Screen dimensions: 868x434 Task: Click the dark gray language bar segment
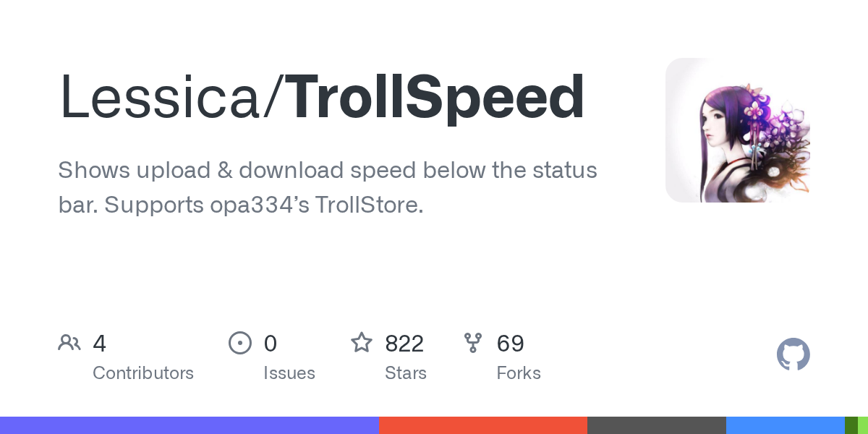[657, 425]
